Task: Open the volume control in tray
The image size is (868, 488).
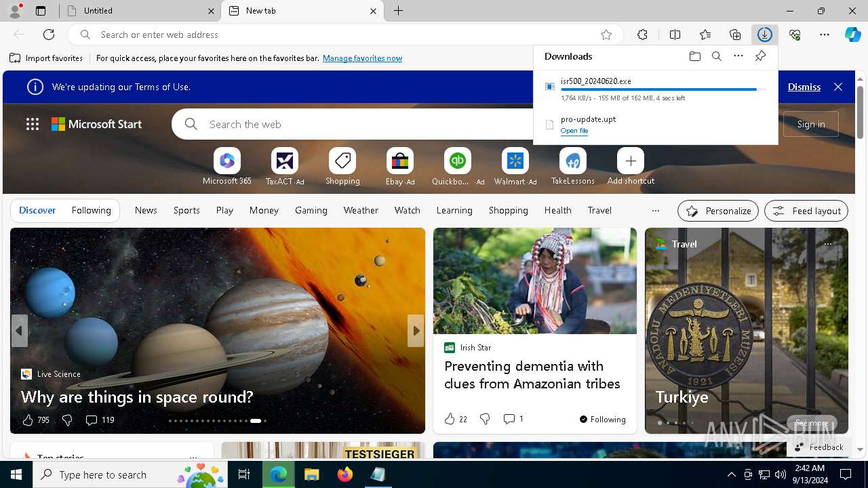Action: (781, 474)
